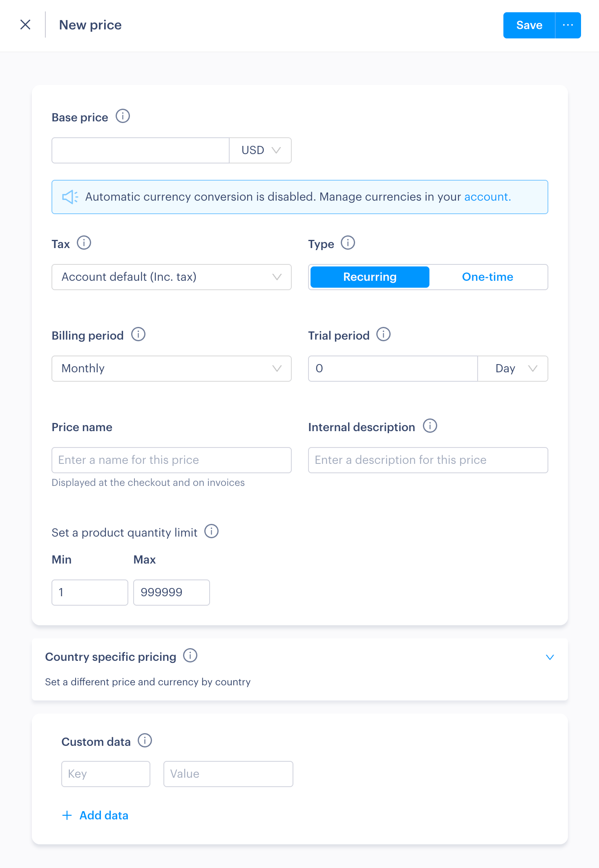Image resolution: width=599 pixels, height=868 pixels.
Task: Click the Price name input field
Action: click(172, 460)
